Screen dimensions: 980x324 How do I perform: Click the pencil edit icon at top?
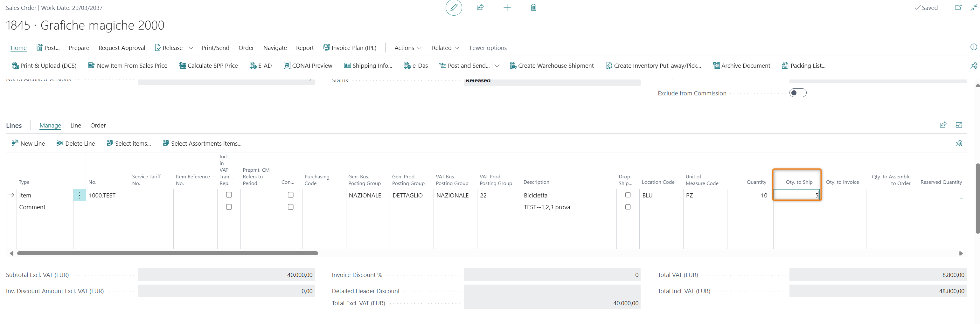(x=454, y=8)
